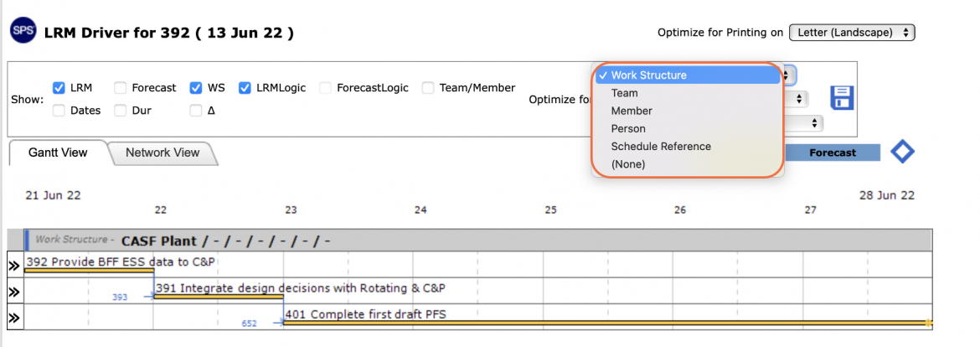Expand row 392 using double chevron icon

[x=14, y=265]
